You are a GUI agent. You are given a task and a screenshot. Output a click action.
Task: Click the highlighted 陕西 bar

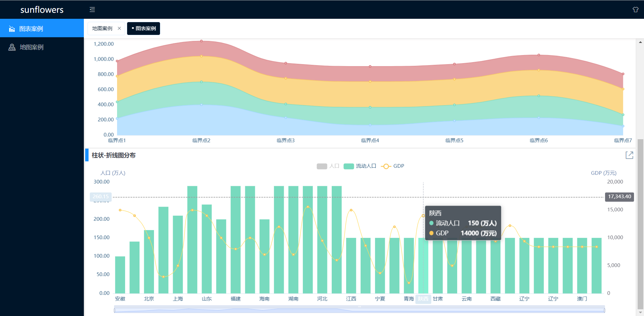[423, 266]
